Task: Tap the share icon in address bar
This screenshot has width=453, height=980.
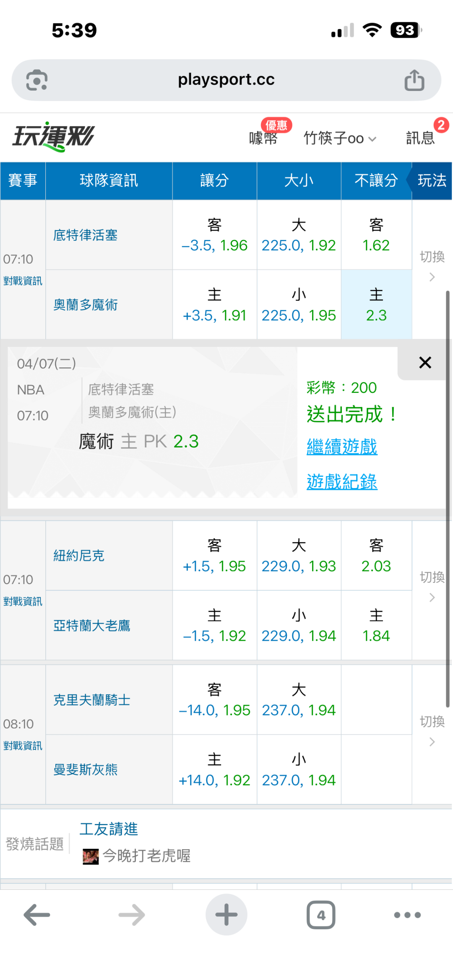Action: point(414,80)
